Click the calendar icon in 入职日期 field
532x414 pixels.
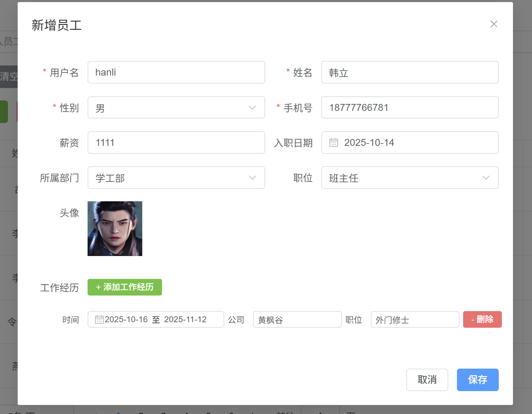pos(334,142)
